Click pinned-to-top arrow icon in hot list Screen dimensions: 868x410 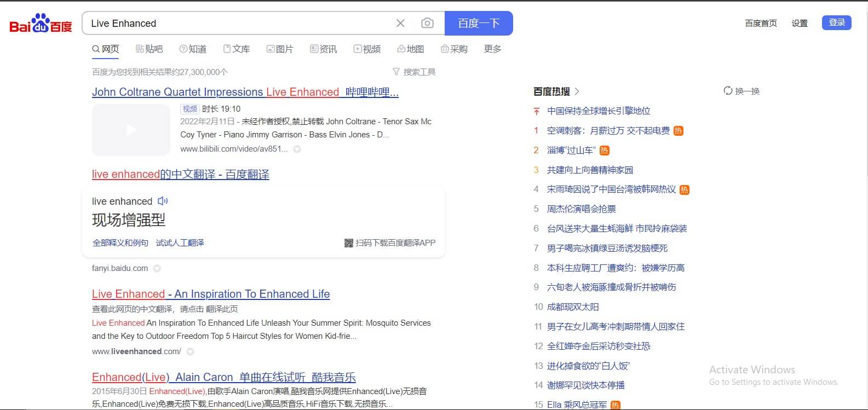[x=537, y=111]
